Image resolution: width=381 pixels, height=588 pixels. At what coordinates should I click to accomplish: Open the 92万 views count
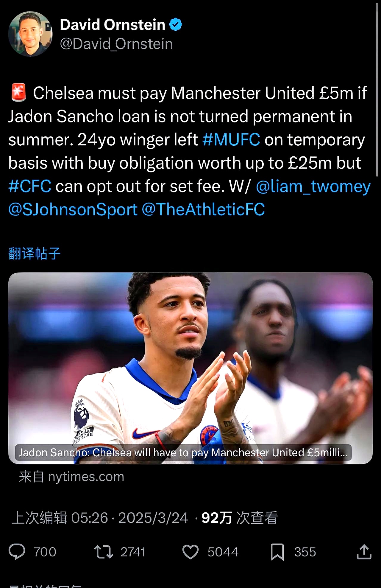[240, 518]
